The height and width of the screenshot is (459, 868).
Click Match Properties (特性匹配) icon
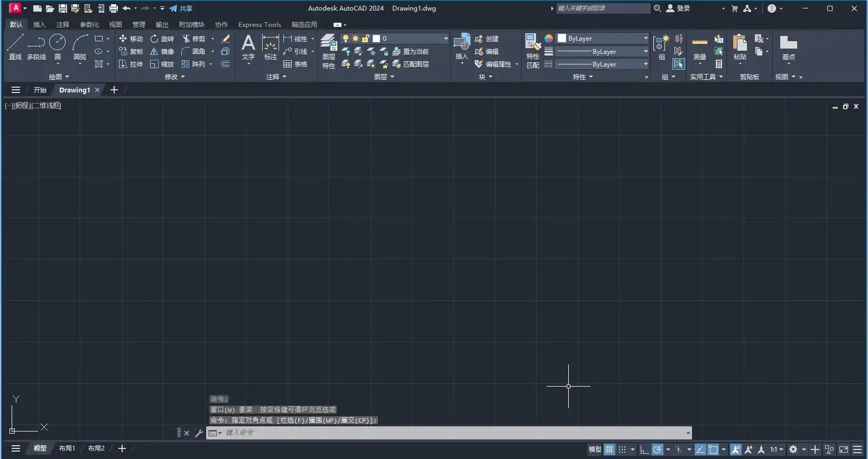(533, 51)
